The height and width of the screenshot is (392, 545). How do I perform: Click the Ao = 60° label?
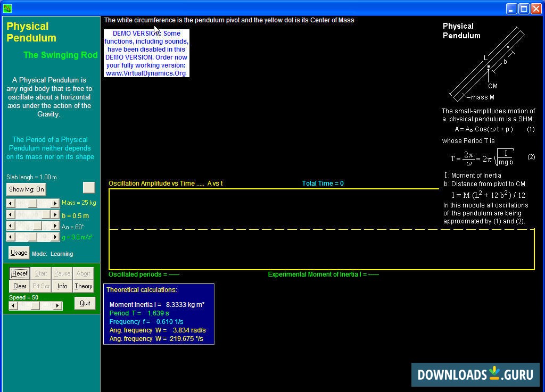(x=72, y=227)
